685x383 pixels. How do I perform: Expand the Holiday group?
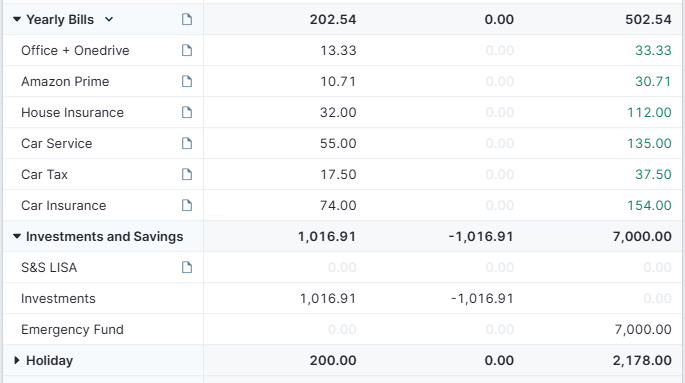[x=17, y=360]
